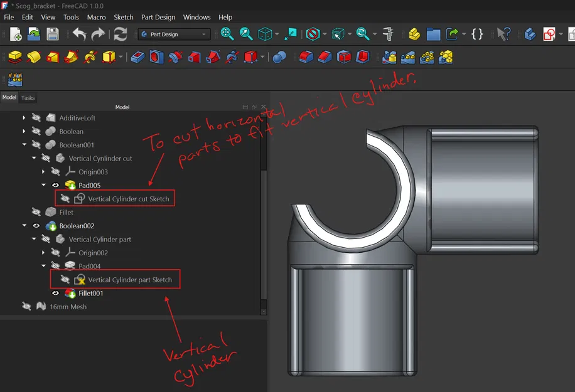Undo the last action
575x392 pixels.
pyautogui.click(x=79, y=34)
